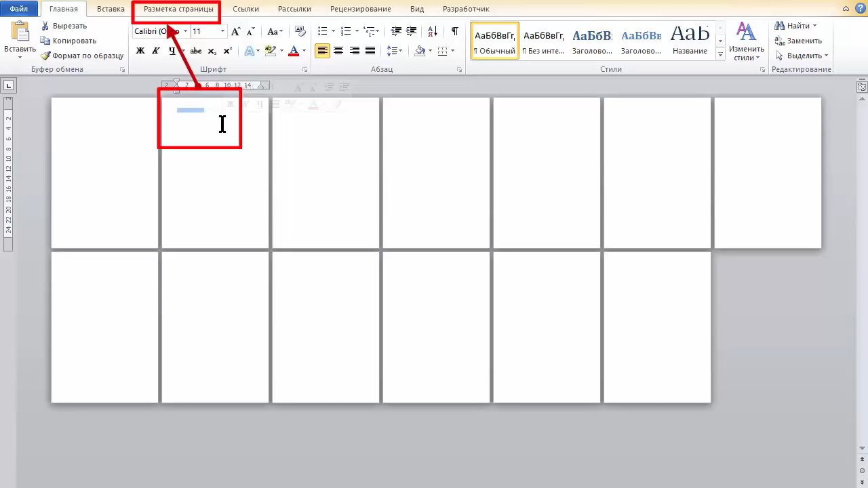Screen dimensions: 868x488
Task: Open the Файл tab
Action: click(19, 9)
